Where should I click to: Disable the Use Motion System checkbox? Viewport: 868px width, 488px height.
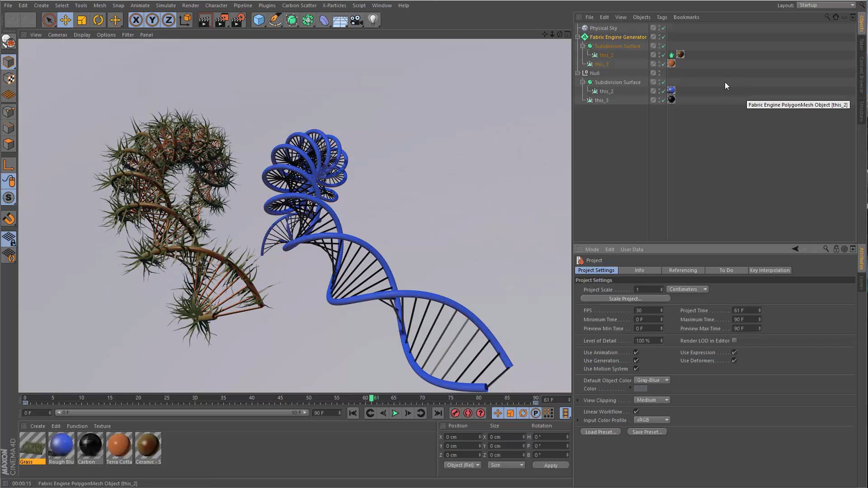636,369
